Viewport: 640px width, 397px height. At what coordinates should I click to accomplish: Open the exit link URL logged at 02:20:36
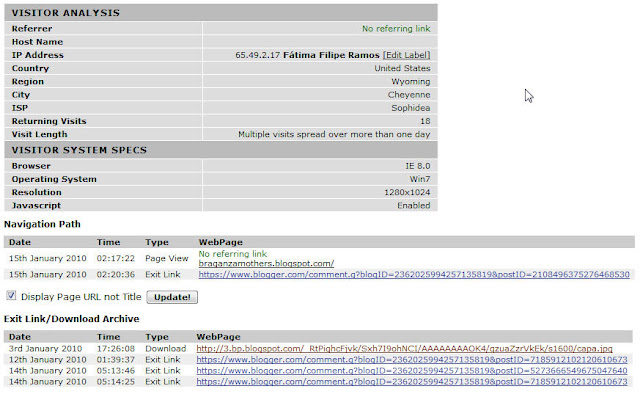(x=414, y=275)
